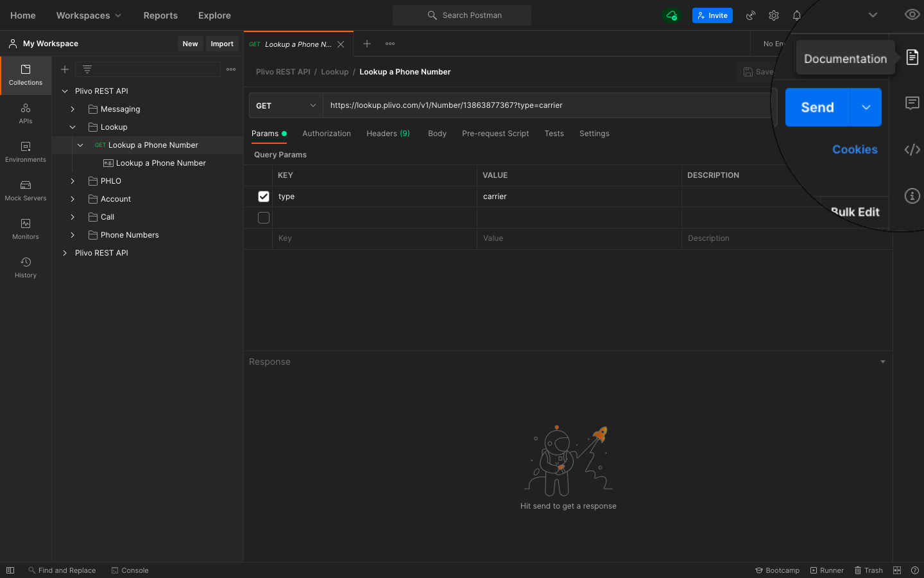Click the Cookies link

click(x=855, y=150)
